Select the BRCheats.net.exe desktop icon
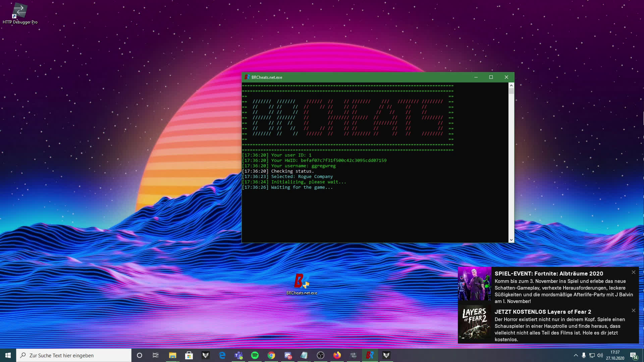 (302, 284)
